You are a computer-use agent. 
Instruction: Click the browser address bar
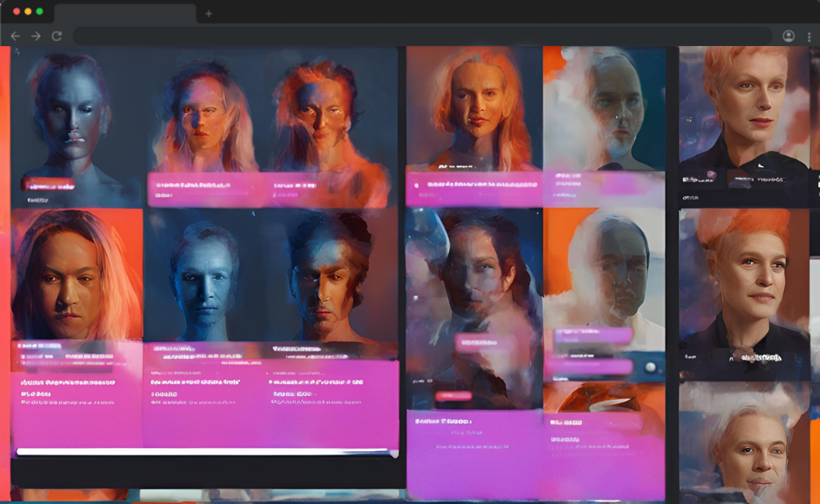[420, 36]
